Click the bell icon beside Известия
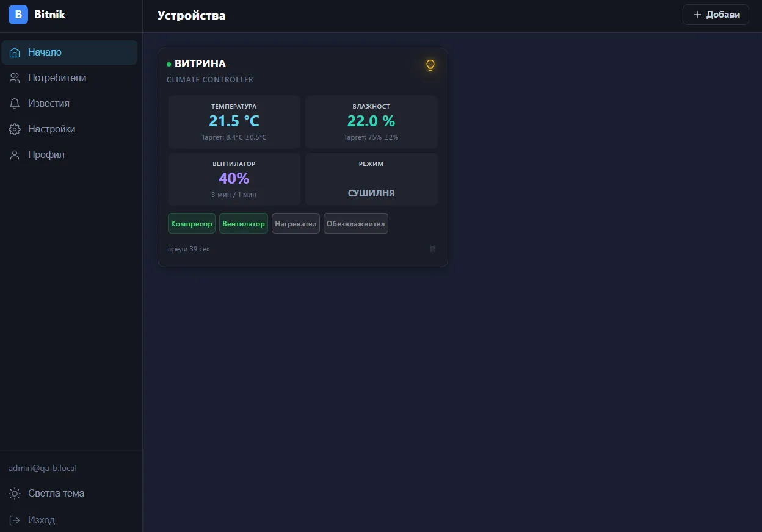The height and width of the screenshot is (532, 762). pos(15,104)
